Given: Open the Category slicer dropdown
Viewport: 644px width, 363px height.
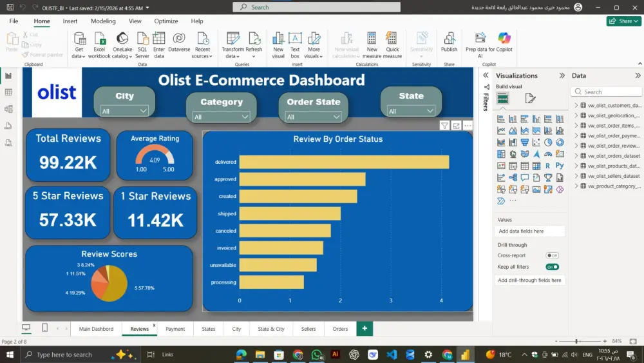Looking at the screenshot, I should coord(221,117).
